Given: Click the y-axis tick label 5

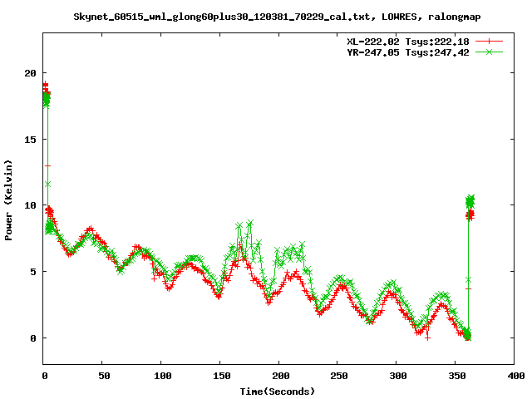Looking at the screenshot, I should (33, 272).
